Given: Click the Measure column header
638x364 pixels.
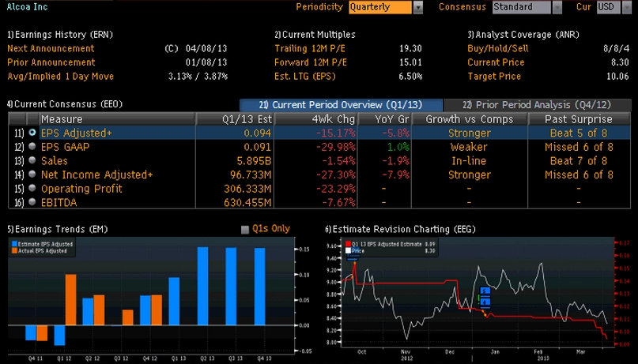Looking at the screenshot, I should point(117,119).
